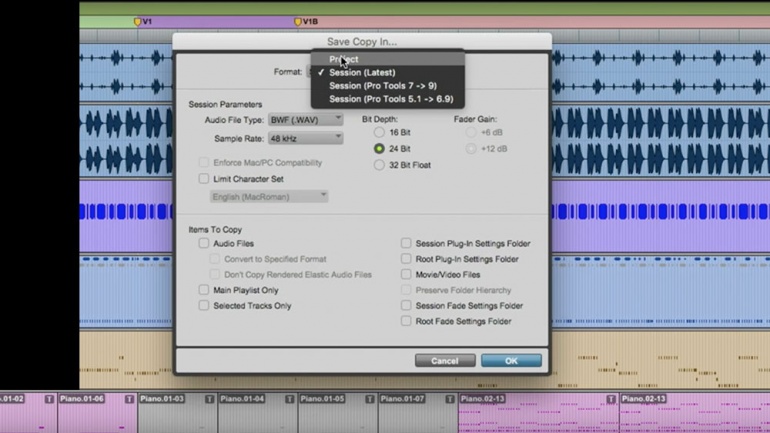Click the T icon on the Piano.01-07 clip

click(x=449, y=399)
